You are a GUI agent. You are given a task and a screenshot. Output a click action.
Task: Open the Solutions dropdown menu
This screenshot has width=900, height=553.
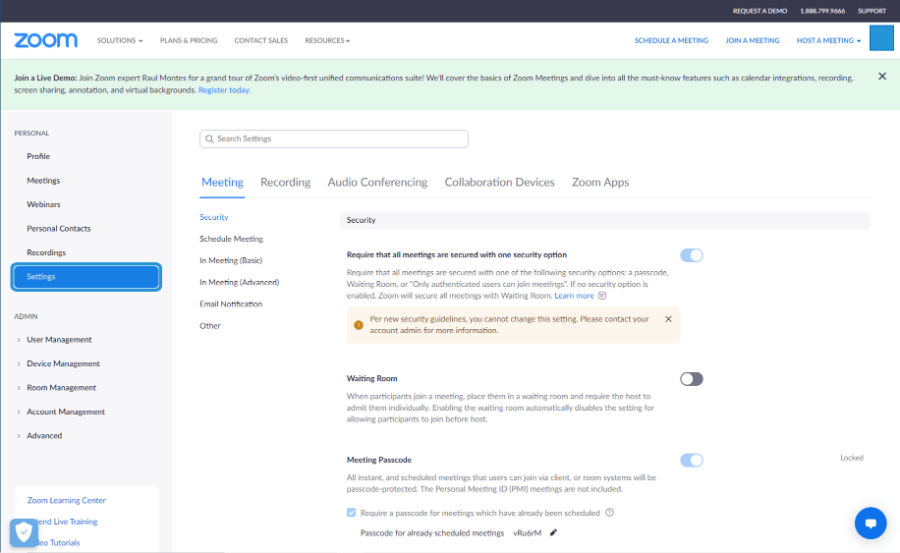pyautogui.click(x=119, y=40)
